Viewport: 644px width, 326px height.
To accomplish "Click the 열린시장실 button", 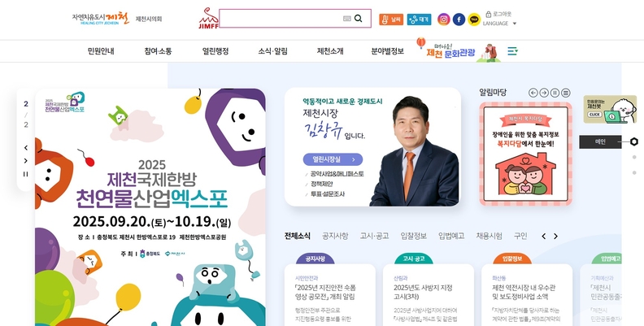I will 333,159.
